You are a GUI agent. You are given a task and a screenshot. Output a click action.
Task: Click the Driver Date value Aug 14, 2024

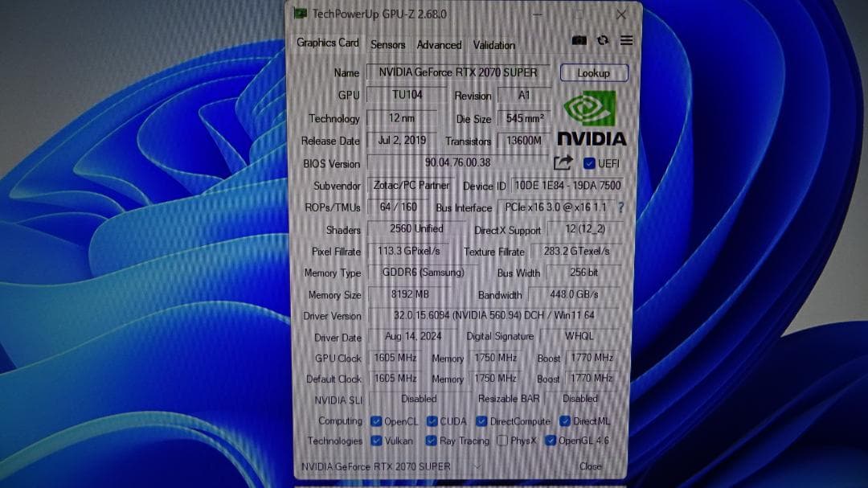(413, 336)
